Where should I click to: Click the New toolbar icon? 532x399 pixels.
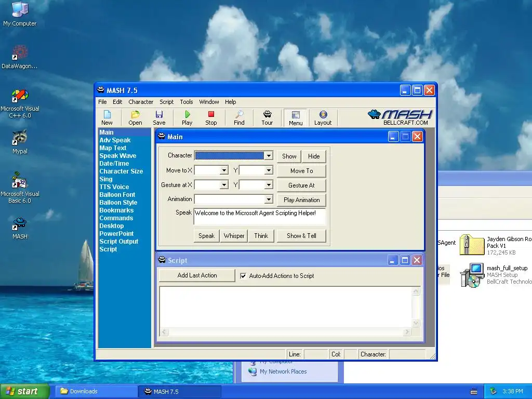[x=107, y=118]
